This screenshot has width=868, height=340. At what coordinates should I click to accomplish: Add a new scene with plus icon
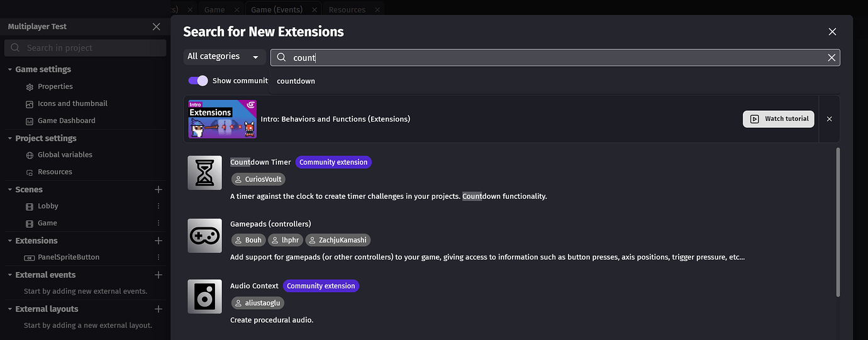tap(159, 190)
